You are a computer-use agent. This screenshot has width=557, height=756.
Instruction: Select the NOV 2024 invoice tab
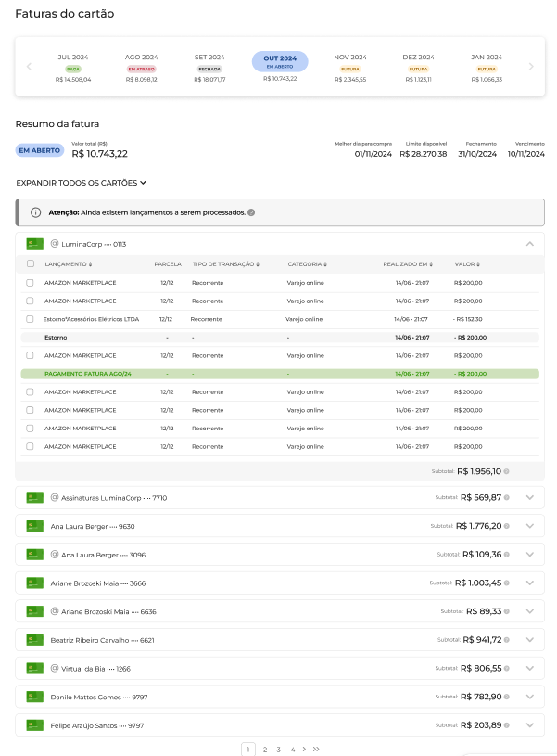350,67
